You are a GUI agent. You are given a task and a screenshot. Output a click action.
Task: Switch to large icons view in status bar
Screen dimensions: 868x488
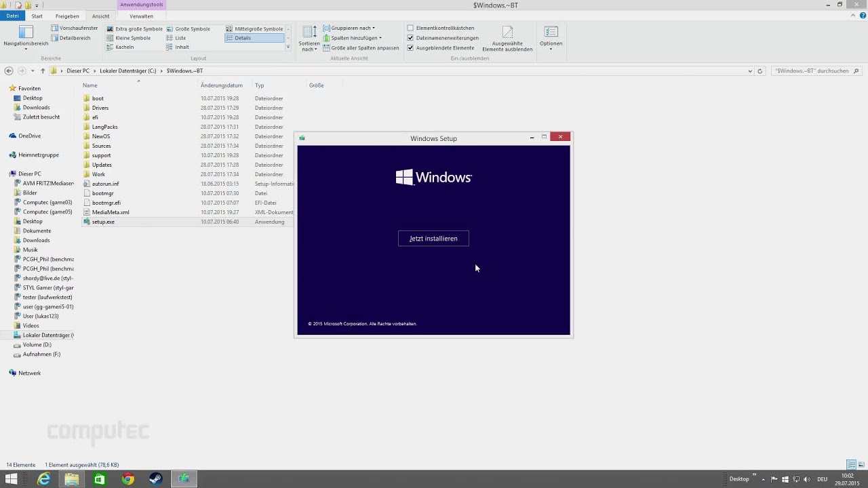click(x=861, y=465)
